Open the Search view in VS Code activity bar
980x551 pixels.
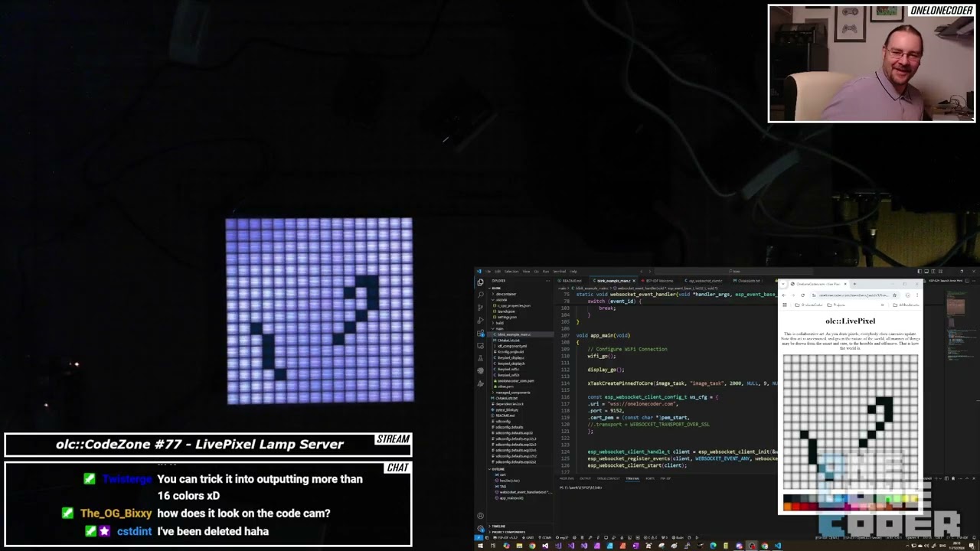(480, 295)
